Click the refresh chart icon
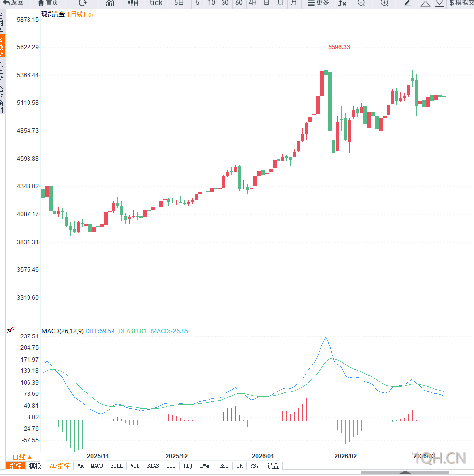Image resolution: width=474 pixels, height=476 pixels. pos(83,3)
